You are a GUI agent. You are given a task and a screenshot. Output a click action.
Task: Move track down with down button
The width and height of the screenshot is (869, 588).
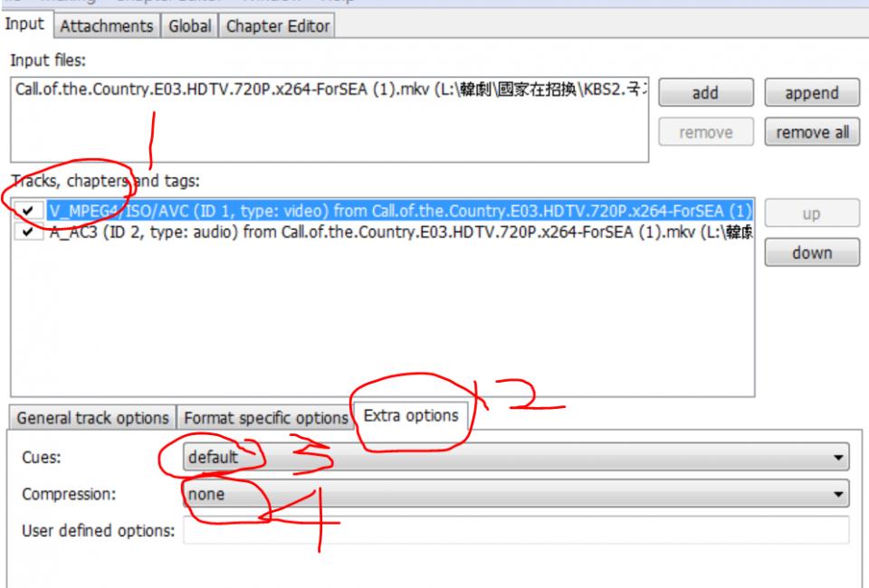(x=812, y=252)
